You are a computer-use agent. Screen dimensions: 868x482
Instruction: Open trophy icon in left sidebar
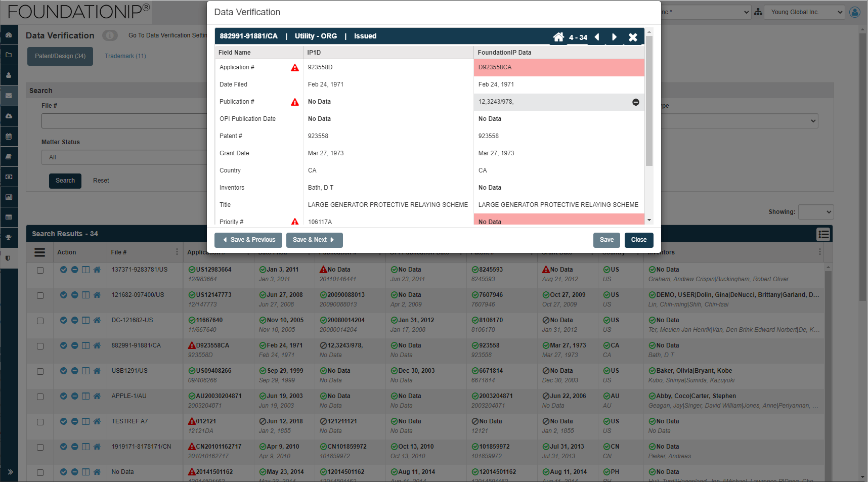pos(9,238)
